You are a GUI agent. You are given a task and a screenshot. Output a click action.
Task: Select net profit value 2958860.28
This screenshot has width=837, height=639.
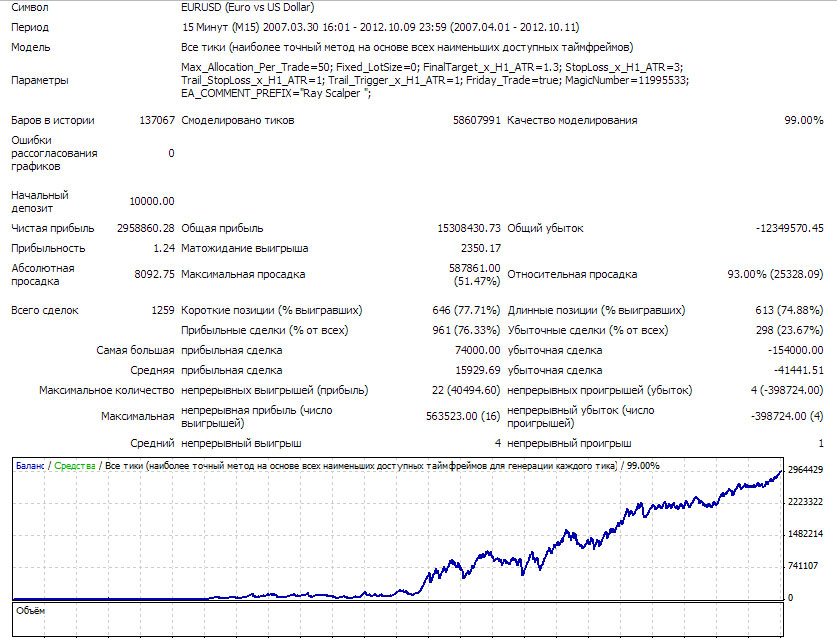pyautogui.click(x=146, y=228)
